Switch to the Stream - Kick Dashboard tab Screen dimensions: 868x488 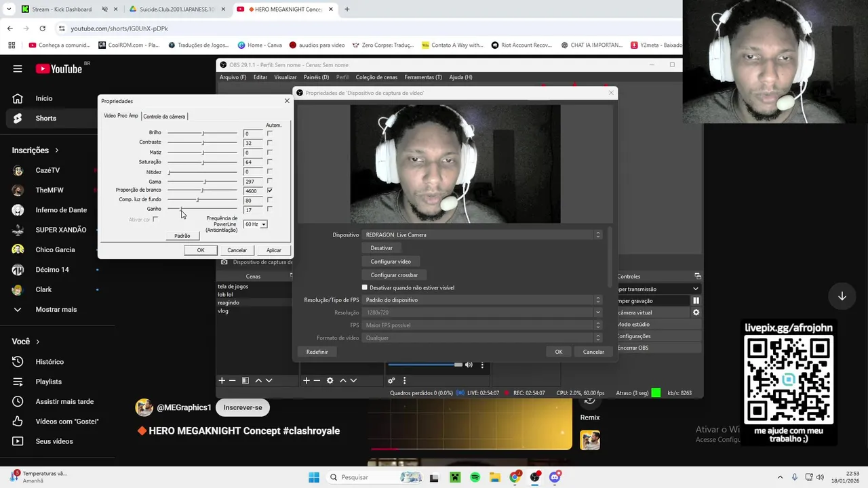click(61, 9)
